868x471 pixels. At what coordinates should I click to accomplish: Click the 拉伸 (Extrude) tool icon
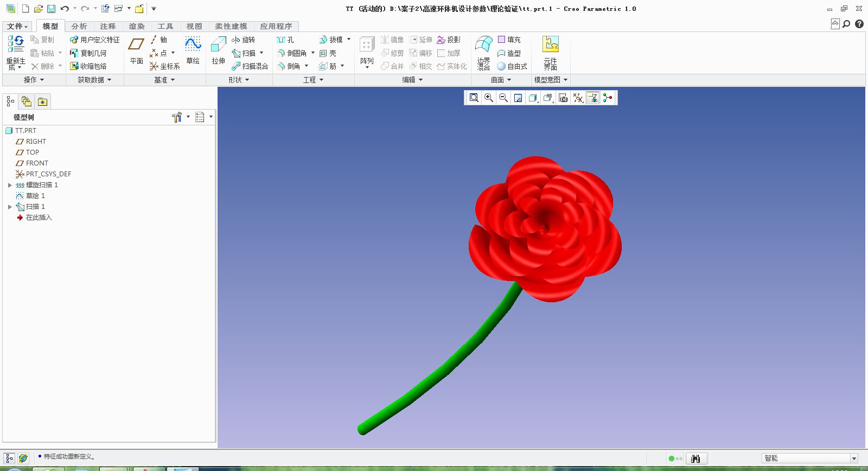(218, 46)
